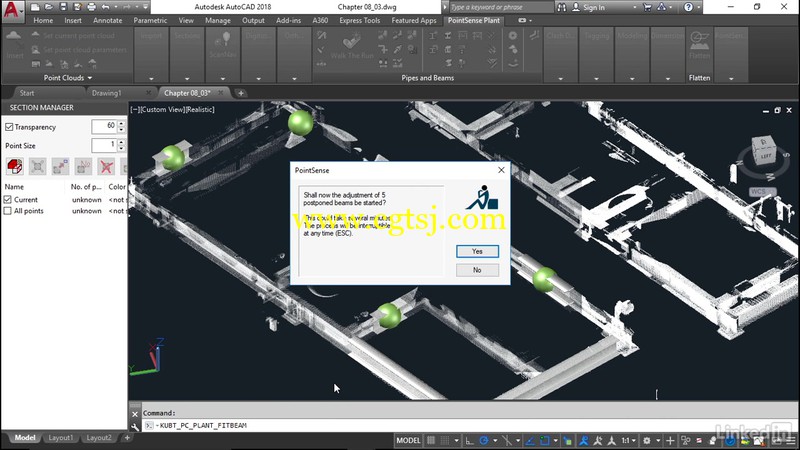Decrease Transparency value with down spinner

coord(121,130)
